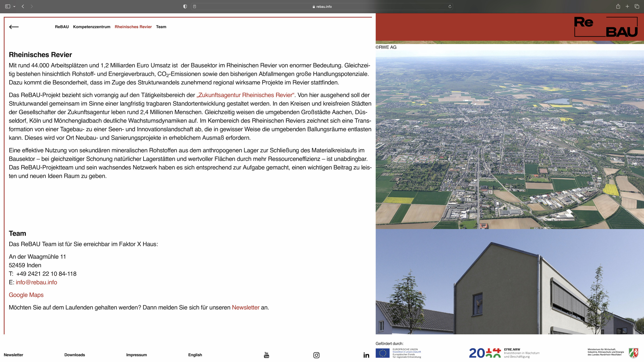The width and height of the screenshot is (644, 362).
Task: Select the Team menu item
Action: click(161, 27)
